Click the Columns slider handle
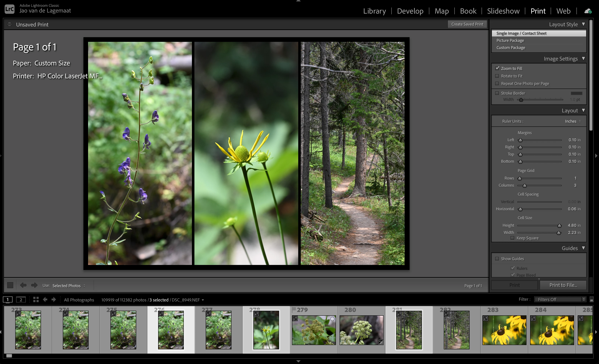 click(x=525, y=186)
